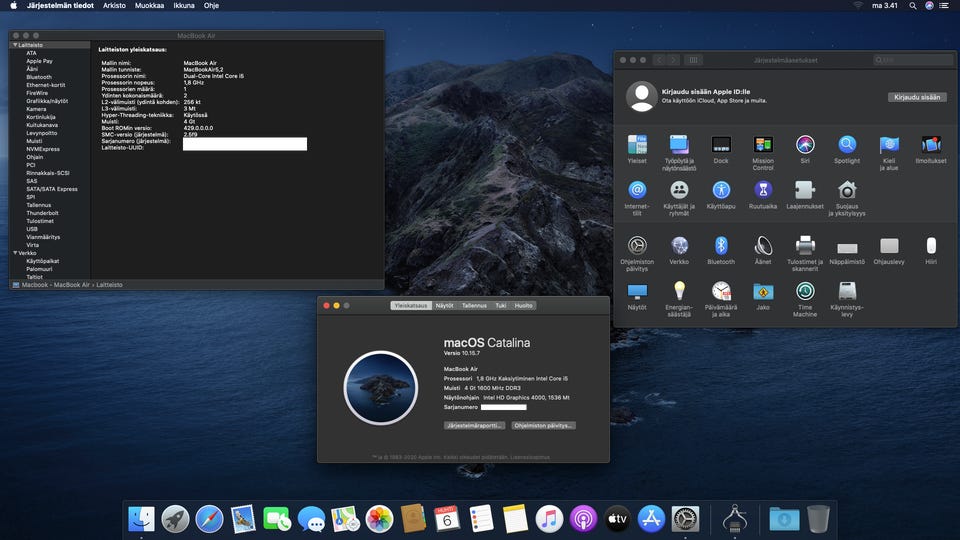Viewport: 960px width, 540px height.
Task: Collapse the Verkko tree section
Action: tap(14, 253)
